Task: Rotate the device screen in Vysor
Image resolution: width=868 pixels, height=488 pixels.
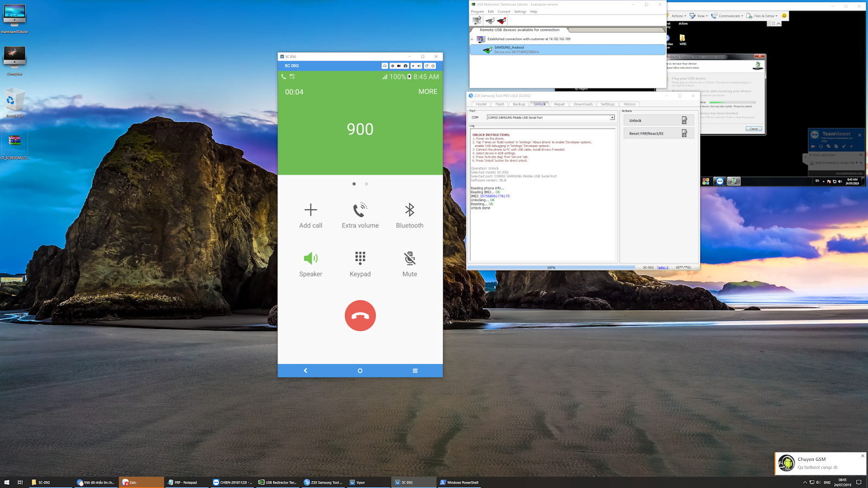Action: [x=426, y=66]
